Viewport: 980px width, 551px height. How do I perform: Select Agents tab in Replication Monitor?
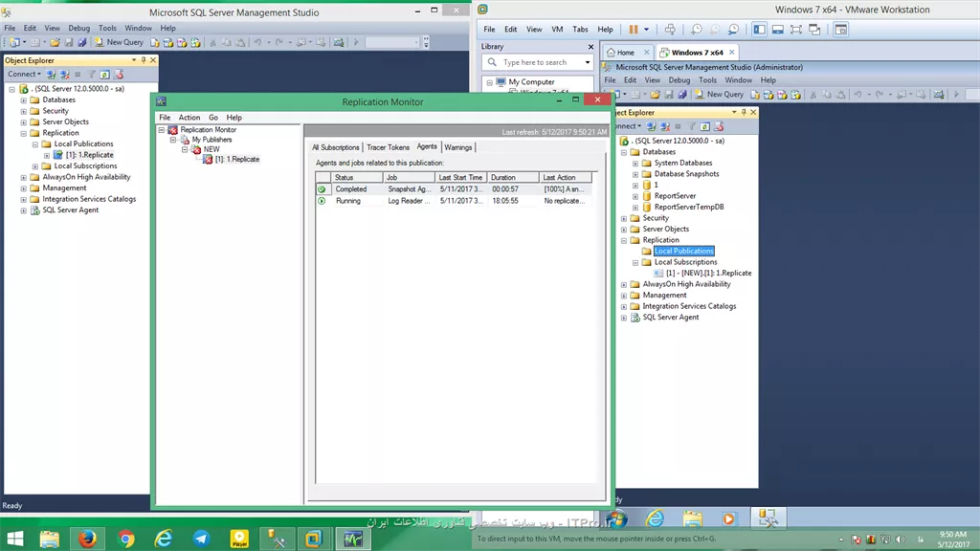point(427,146)
